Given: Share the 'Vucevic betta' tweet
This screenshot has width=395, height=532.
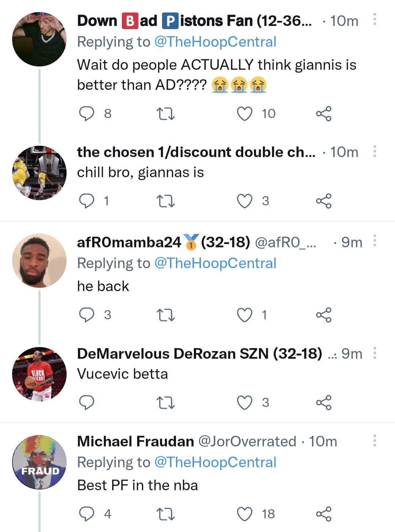Looking at the screenshot, I should coord(324,403).
